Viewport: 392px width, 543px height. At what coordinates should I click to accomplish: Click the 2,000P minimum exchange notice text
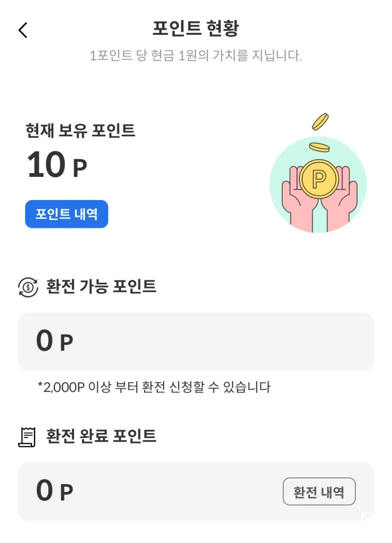point(154,387)
